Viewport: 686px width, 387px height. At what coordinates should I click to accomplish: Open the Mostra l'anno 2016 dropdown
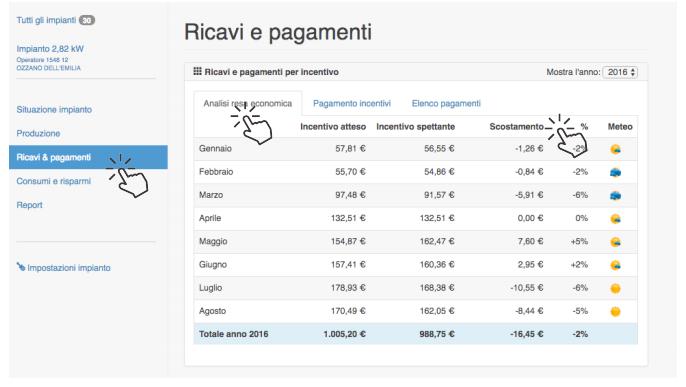(x=620, y=72)
